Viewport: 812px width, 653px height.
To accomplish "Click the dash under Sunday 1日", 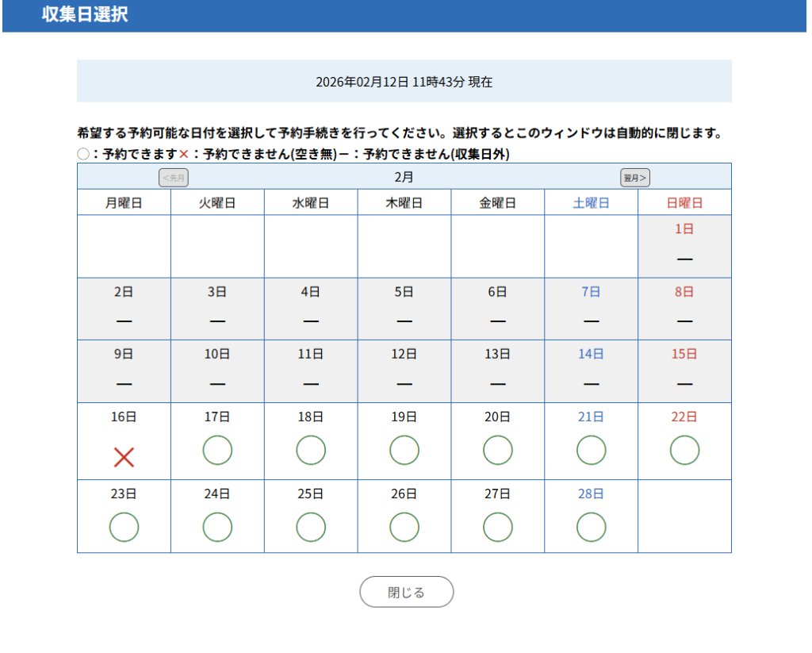I will tap(685, 259).
